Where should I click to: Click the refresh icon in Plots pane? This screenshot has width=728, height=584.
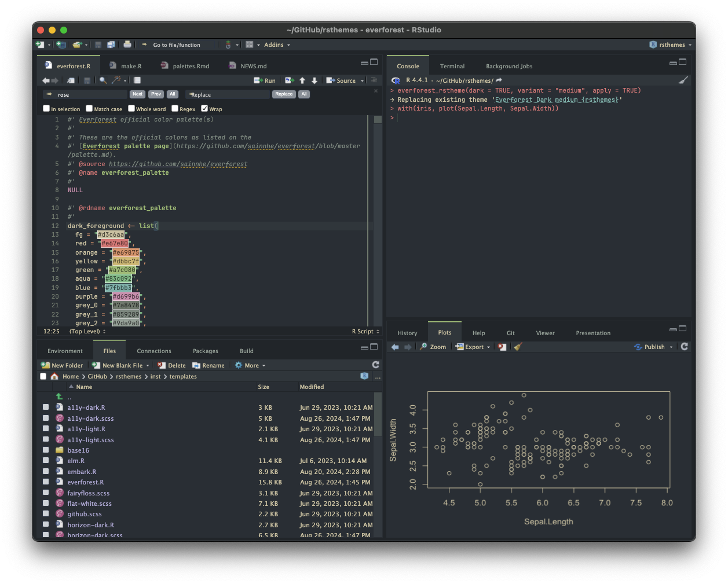pos(684,347)
